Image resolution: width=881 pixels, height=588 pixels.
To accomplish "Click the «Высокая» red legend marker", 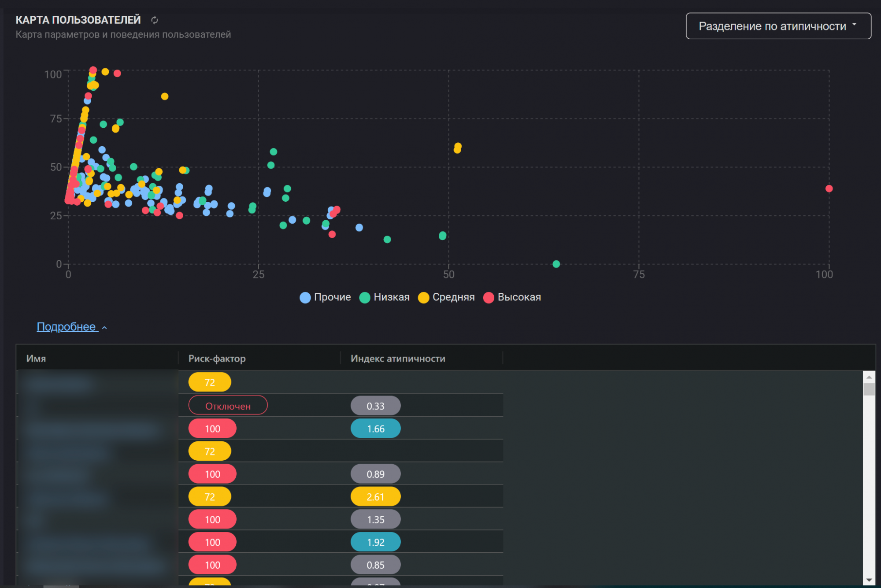I will (x=489, y=298).
